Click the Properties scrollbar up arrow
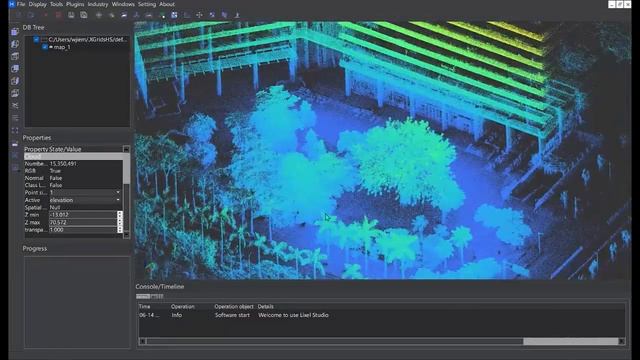The image size is (640, 360). coord(127,149)
